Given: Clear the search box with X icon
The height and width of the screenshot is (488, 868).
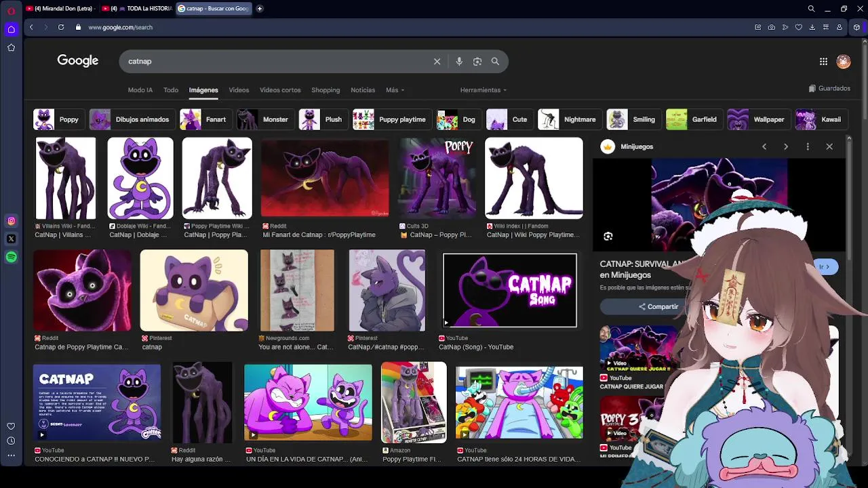Looking at the screenshot, I should (437, 61).
